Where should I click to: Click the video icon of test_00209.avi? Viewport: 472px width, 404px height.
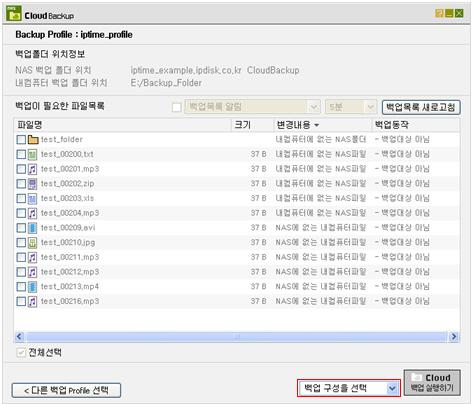[32, 228]
